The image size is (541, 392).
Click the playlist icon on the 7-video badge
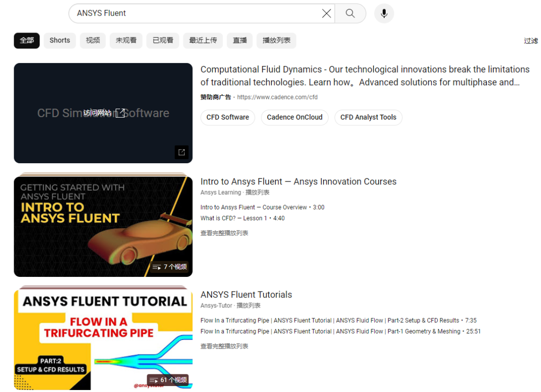point(157,267)
